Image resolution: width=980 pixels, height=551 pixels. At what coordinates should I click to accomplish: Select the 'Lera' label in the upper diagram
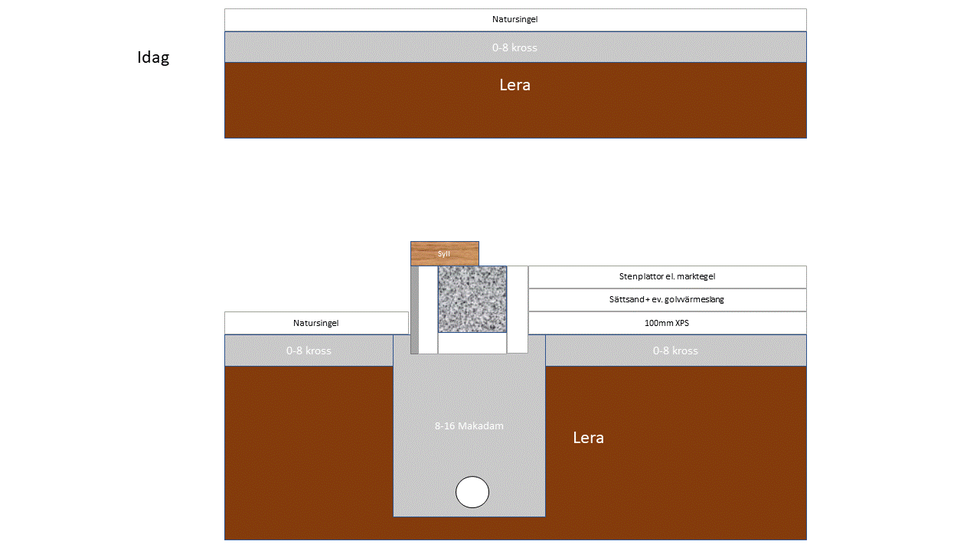514,85
